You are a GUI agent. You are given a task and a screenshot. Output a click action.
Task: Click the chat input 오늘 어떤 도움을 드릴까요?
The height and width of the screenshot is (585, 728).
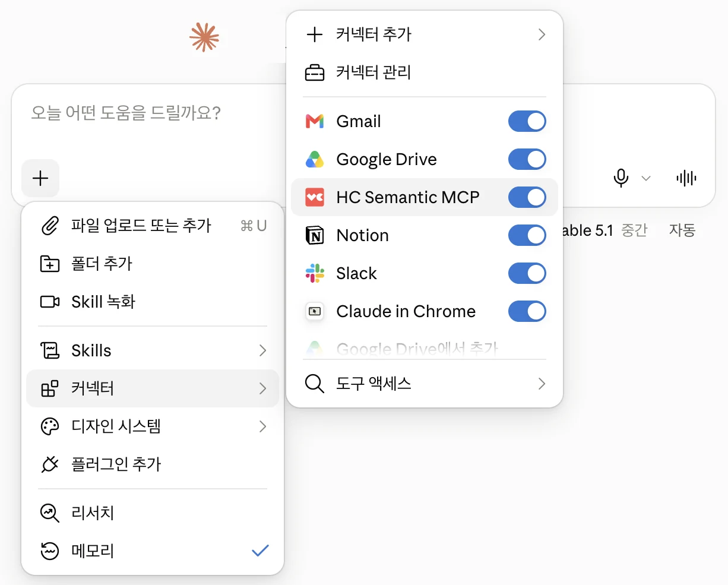click(126, 113)
